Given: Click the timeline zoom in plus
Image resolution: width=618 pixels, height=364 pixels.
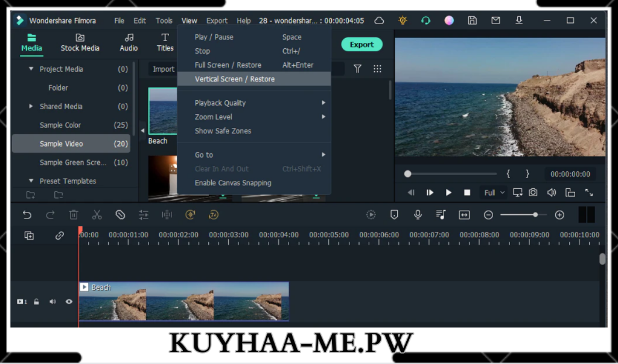Looking at the screenshot, I should click(559, 215).
